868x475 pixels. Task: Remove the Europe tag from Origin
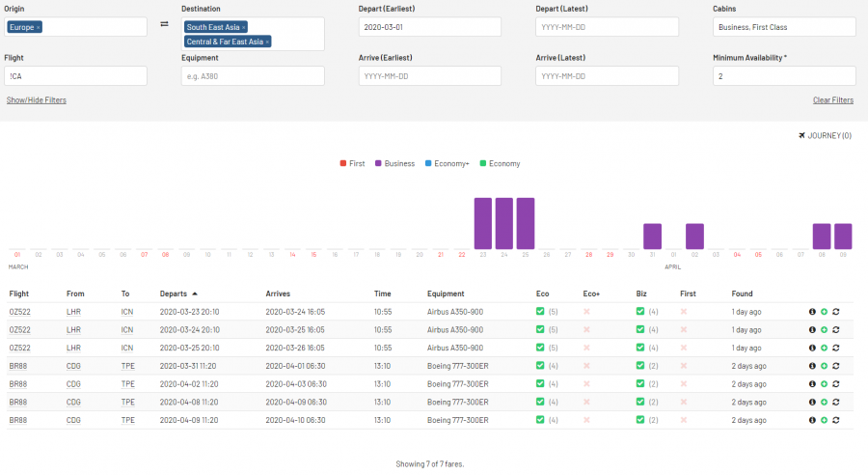pos(38,27)
